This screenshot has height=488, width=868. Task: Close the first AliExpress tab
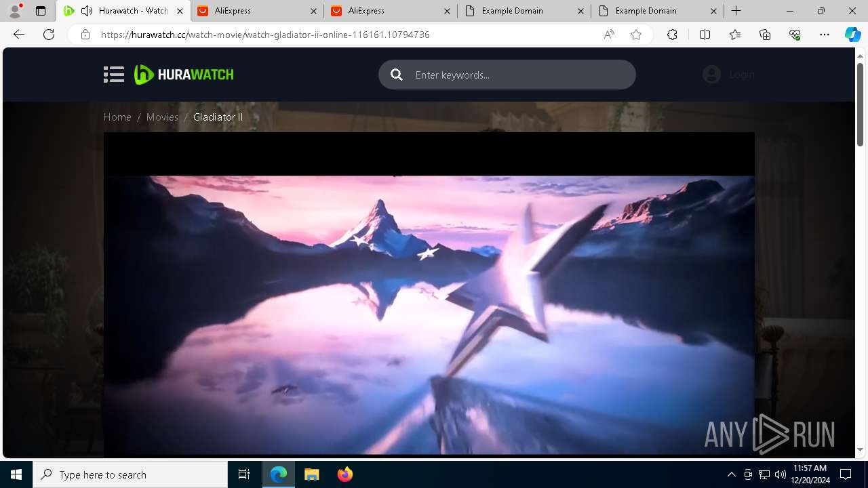313,11
